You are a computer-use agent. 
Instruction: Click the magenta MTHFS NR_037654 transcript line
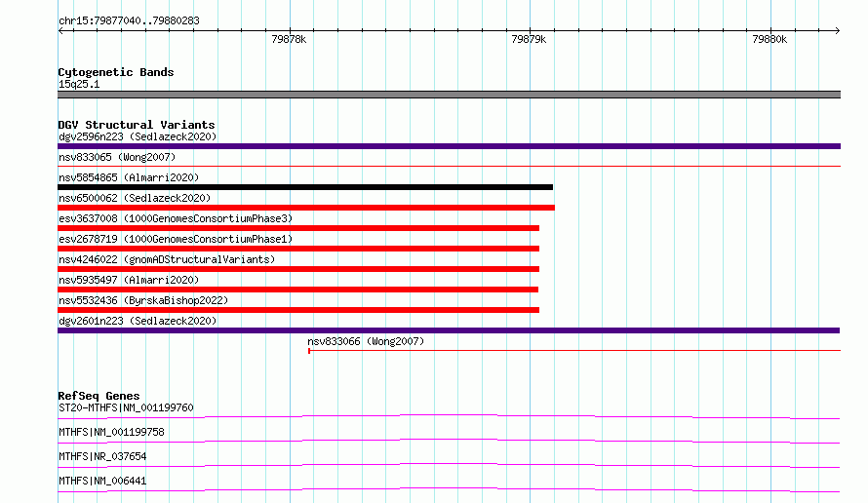[449, 465]
